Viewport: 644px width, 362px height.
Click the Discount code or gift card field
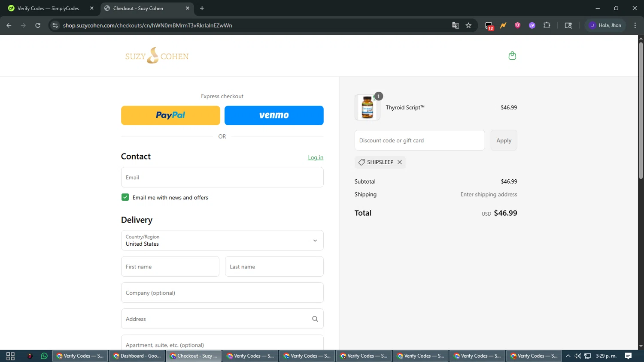[419, 140]
